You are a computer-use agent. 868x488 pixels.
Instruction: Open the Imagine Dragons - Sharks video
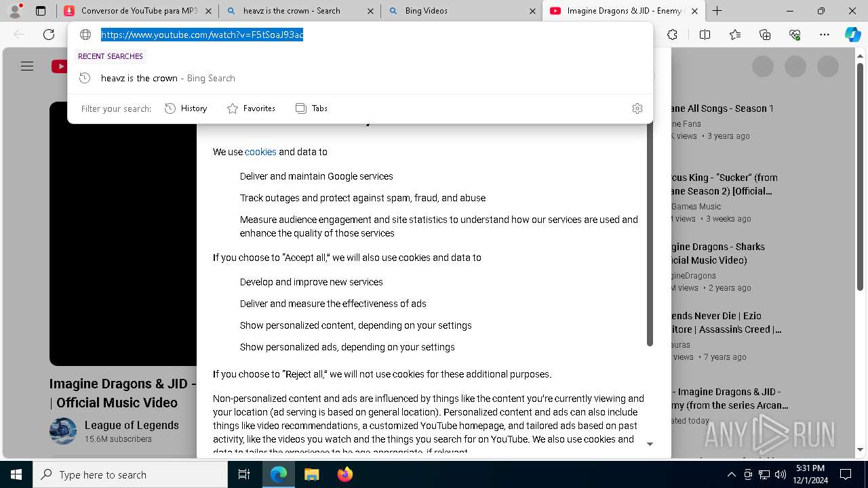click(x=717, y=253)
